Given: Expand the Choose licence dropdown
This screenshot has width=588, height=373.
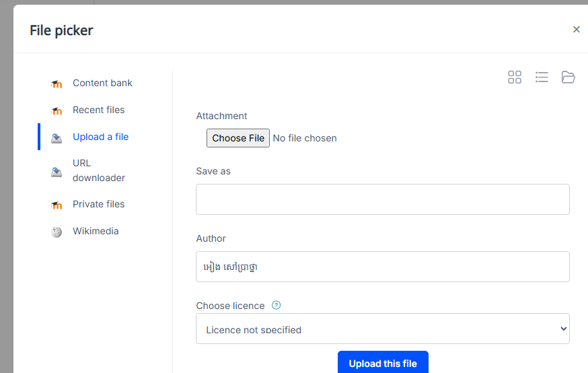Looking at the screenshot, I should click(x=382, y=329).
